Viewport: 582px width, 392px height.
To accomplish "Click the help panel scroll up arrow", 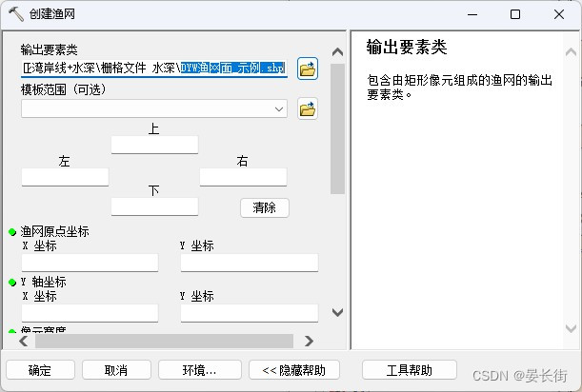I will click(x=571, y=52).
